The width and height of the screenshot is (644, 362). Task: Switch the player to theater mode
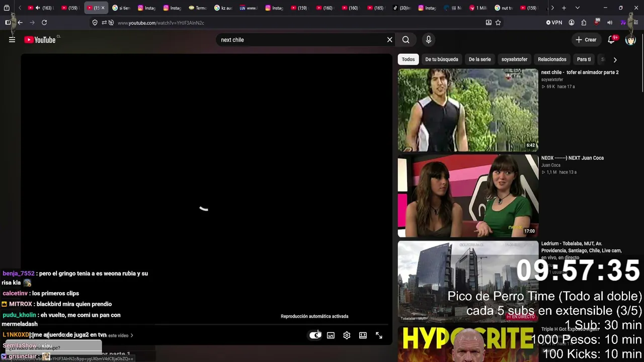point(363,335)
